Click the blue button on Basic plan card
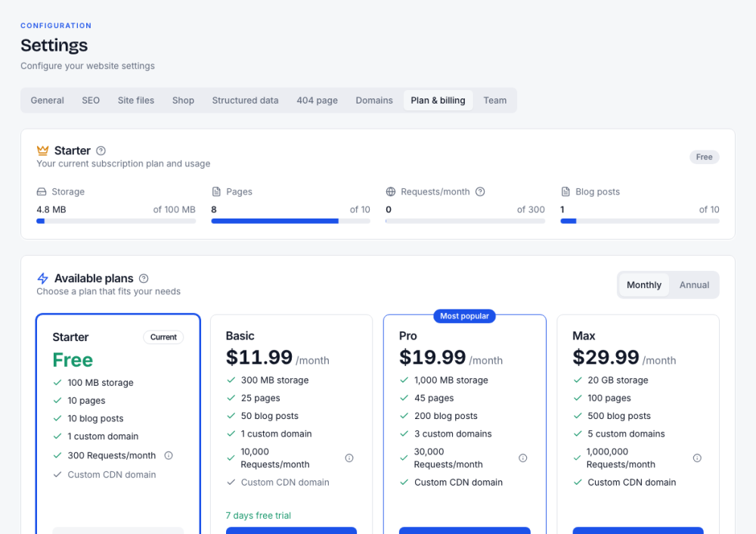 pyautogui.click(x=291, y=531)
